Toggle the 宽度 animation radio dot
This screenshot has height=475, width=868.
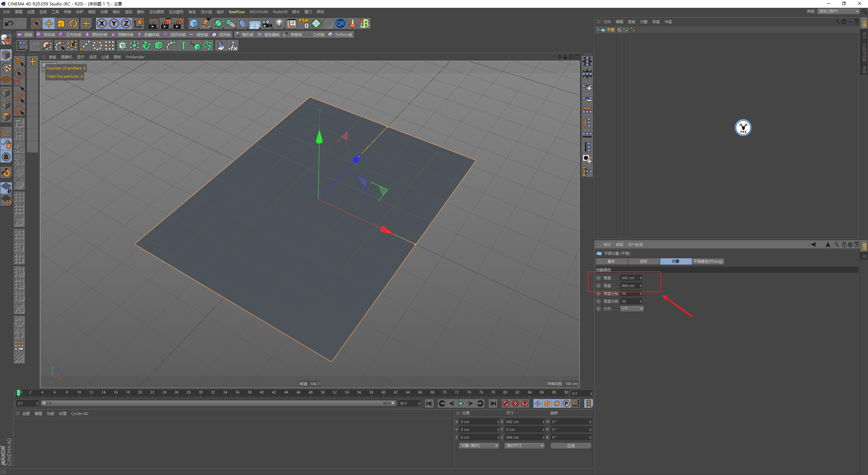[598, 278]
